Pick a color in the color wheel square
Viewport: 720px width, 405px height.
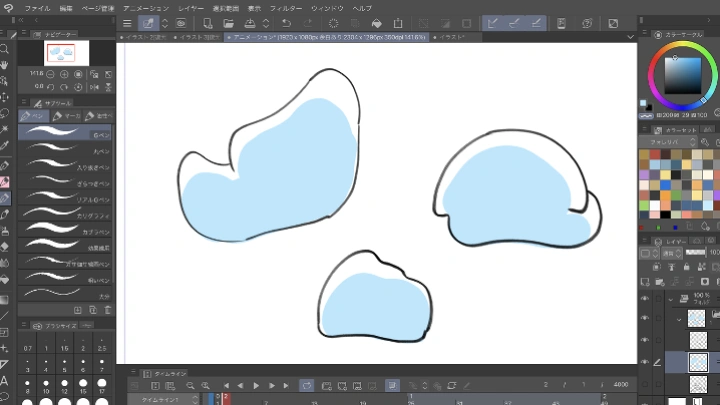click(x=683, y=76)
